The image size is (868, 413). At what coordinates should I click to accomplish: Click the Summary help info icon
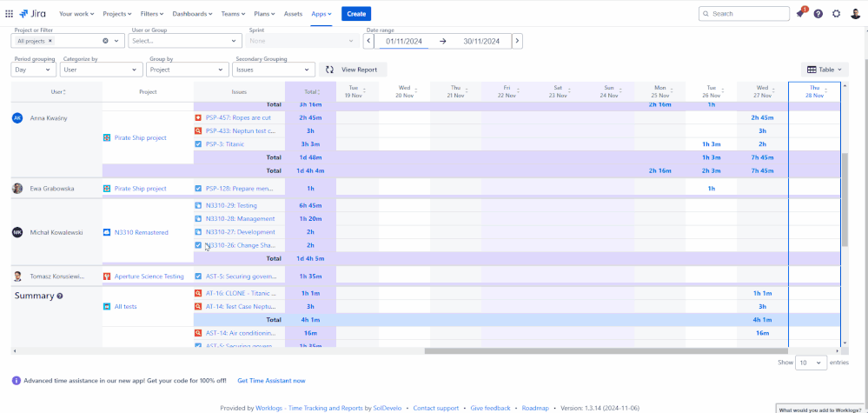click(60, 296)
